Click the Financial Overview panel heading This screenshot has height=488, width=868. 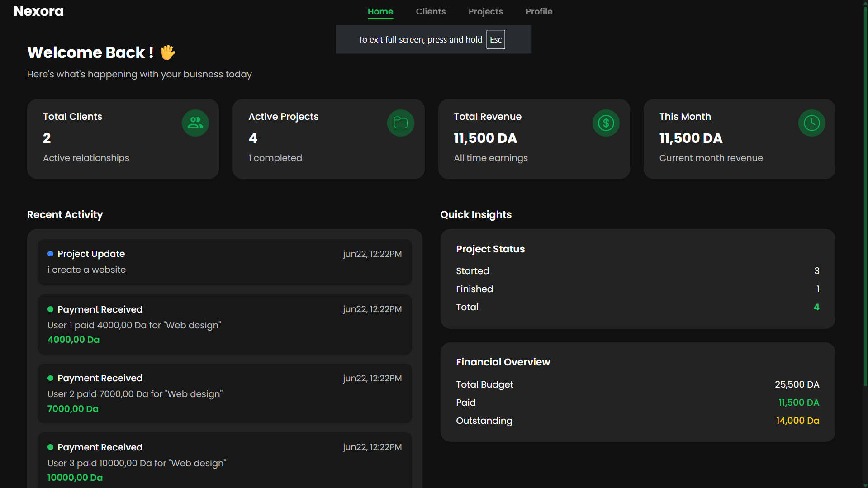pos(503,362)
